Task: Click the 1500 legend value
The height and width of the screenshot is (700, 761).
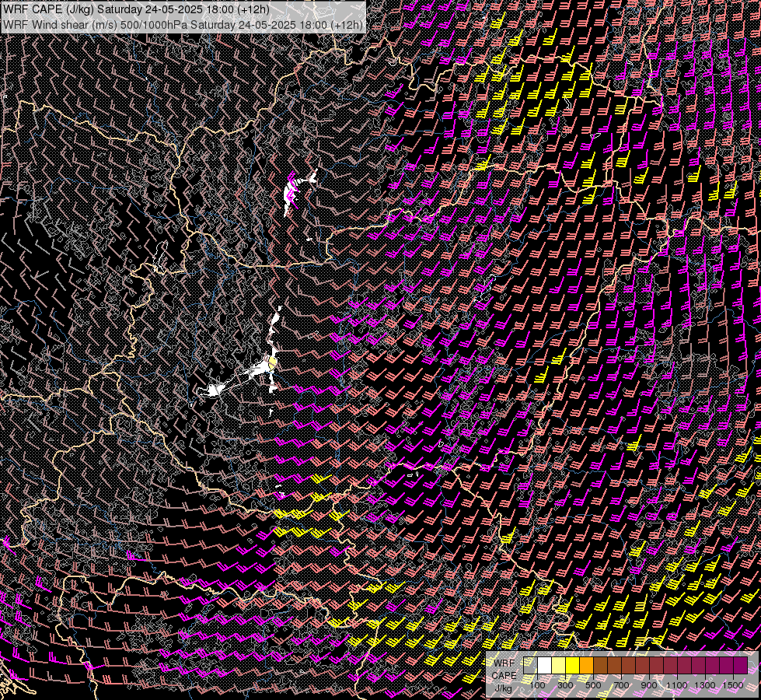Action: click(733, 685)
